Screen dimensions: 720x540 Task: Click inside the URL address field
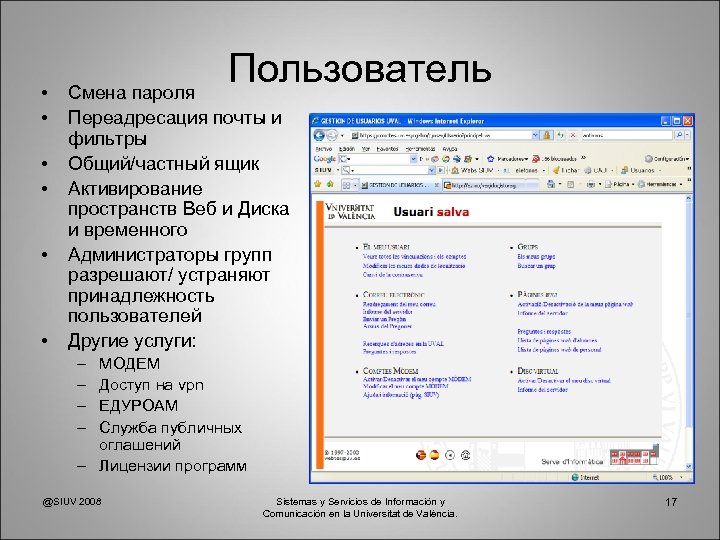(440, 135)
